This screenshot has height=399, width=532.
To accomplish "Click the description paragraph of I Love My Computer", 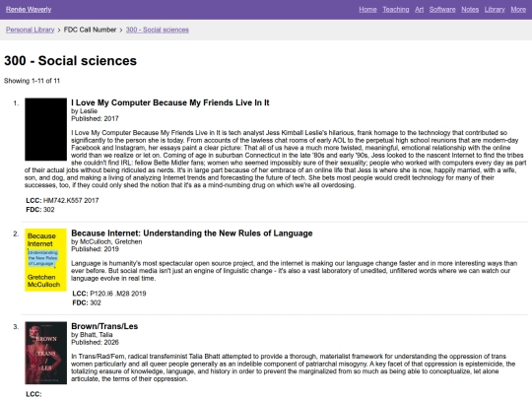I will pyautogui.click(x=275, y=159).
